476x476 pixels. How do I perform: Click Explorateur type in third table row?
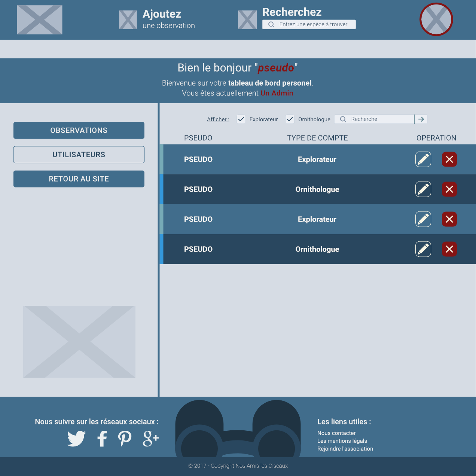coord(317,219)
